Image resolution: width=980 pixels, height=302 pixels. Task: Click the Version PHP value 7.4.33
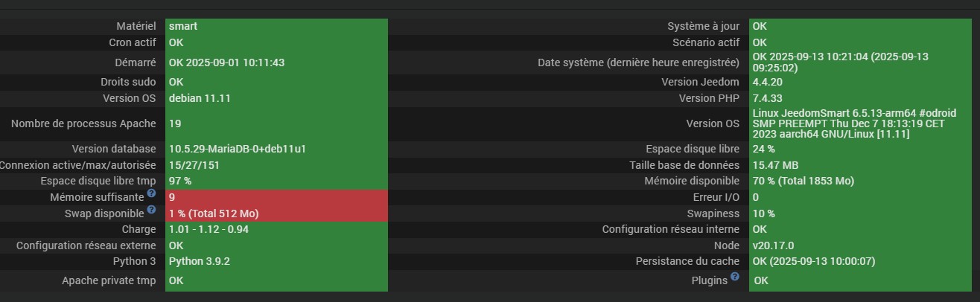pyautogui.click(x=770, y=98)
